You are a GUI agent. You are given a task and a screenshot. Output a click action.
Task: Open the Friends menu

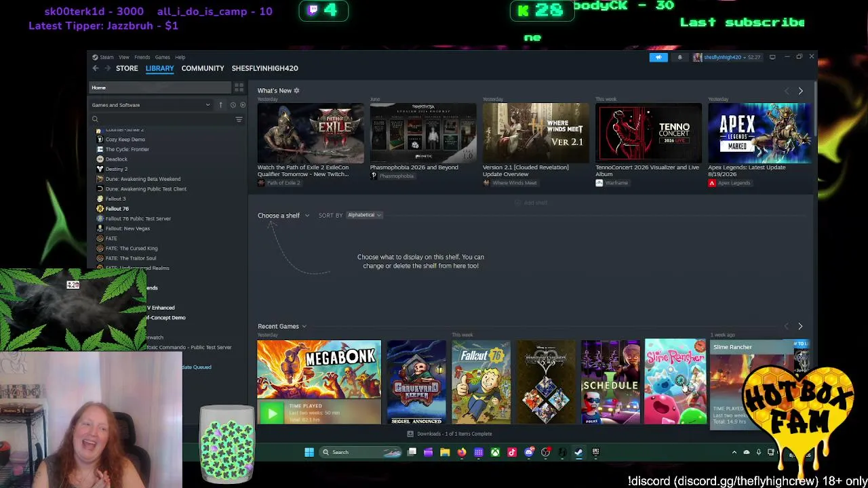coord(142,58)
